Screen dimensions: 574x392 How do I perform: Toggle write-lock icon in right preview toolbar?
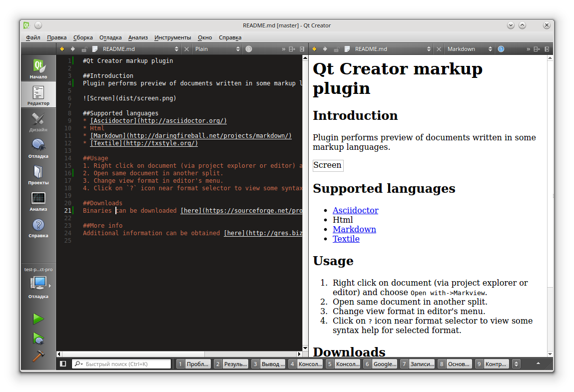point(336,49)
